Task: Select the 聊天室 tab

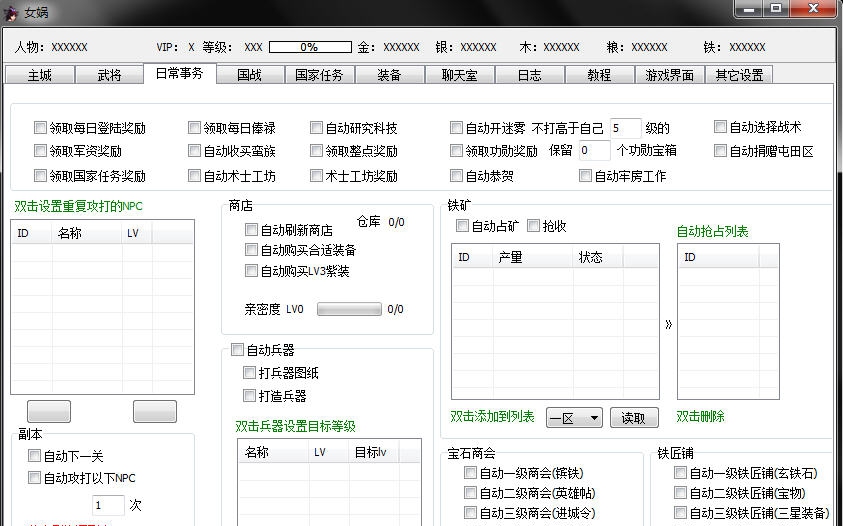Action: tap(459, 75)
